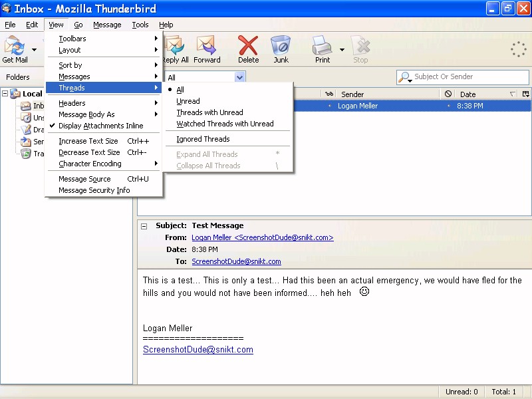Screen dimensions: 532x399
Task: Select the Trash folder icon
Action: coord(26,154)
